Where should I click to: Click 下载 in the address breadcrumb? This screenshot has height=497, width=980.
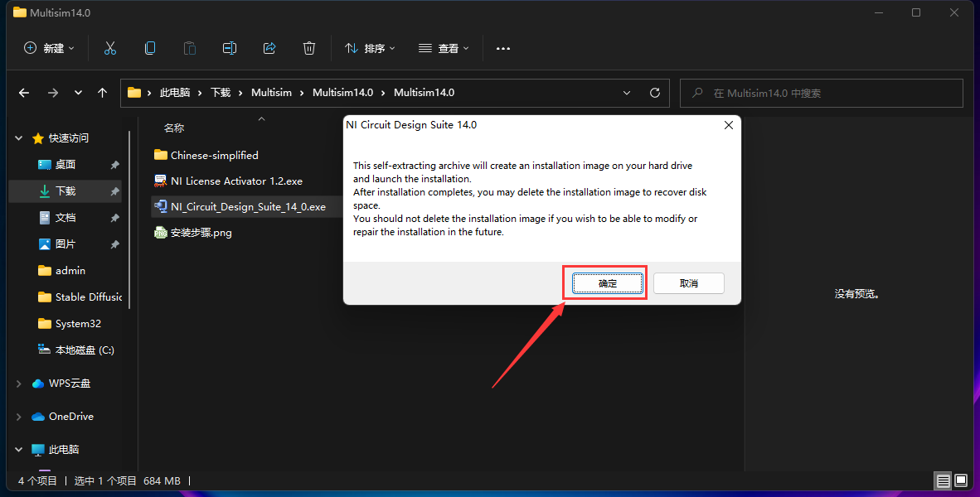pyautogui.click(x=221, y=93)
